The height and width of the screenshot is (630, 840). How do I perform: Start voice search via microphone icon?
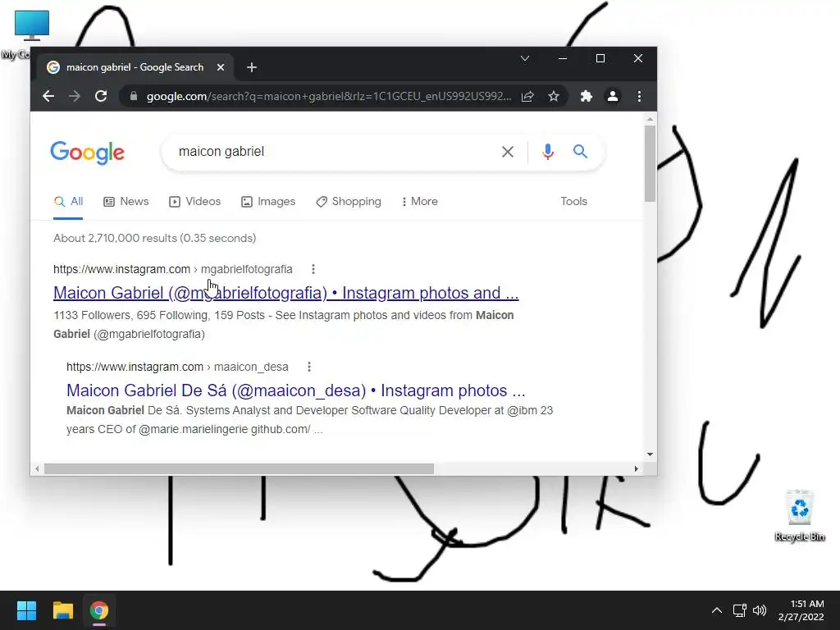tap(547, 152)
